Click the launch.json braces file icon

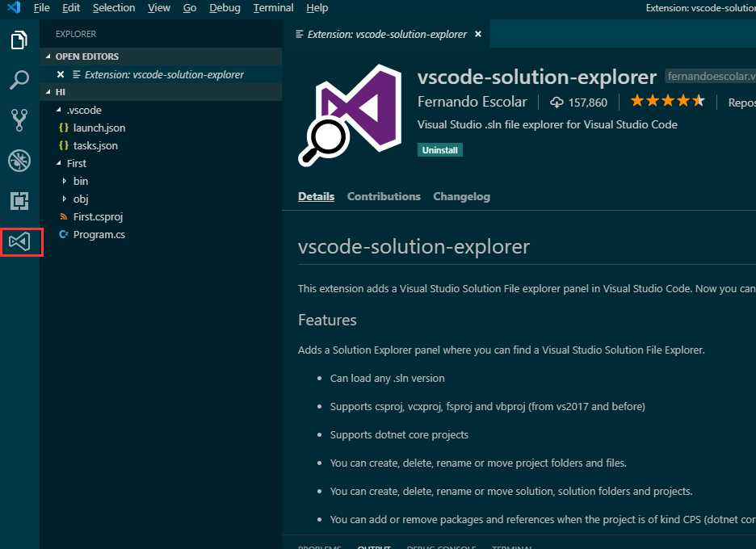tap(63, 128)
